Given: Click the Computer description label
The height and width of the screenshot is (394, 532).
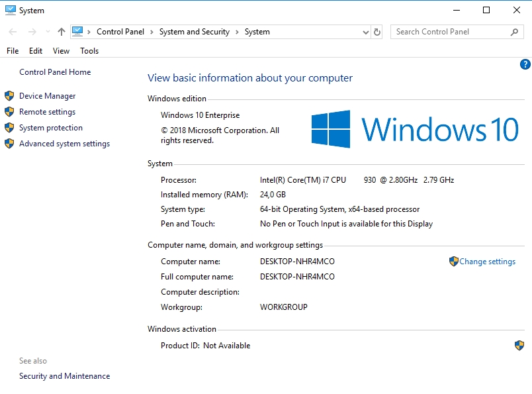Looking at the screenshot, I should [200, 292].
